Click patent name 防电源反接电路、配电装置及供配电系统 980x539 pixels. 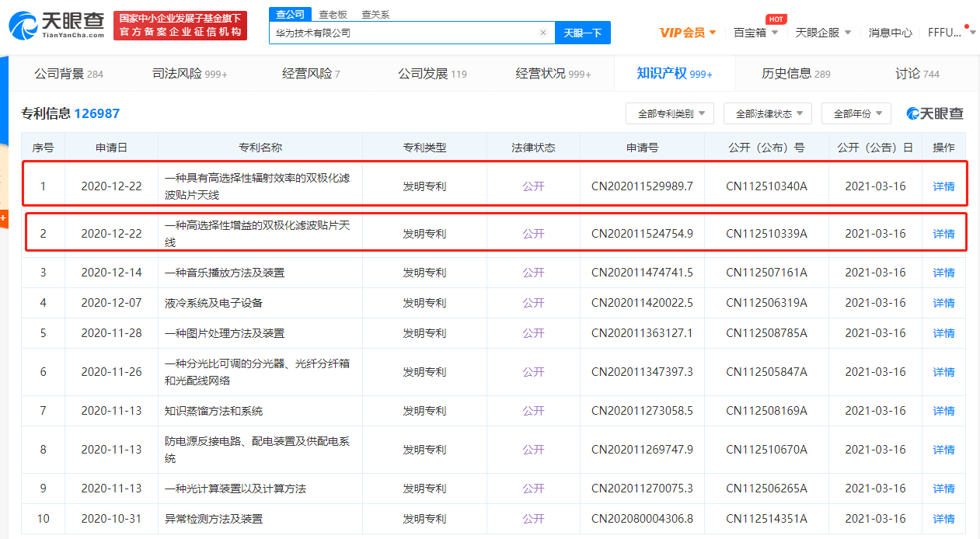tap(257, 450)
